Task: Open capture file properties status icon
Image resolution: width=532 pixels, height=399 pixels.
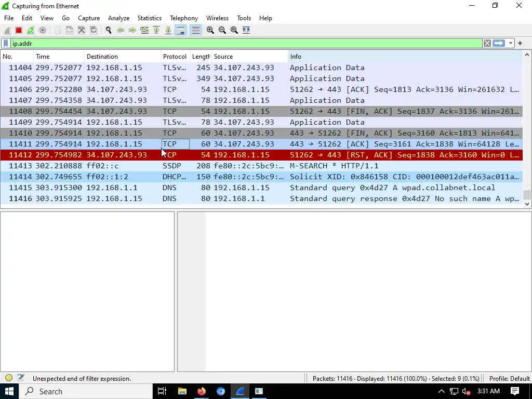Action: coord(21,378)
